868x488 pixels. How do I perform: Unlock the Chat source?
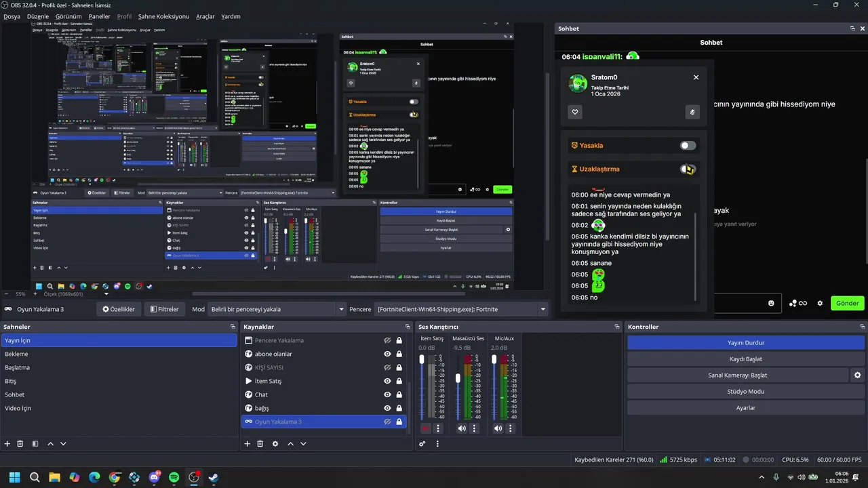click(399, 394)
